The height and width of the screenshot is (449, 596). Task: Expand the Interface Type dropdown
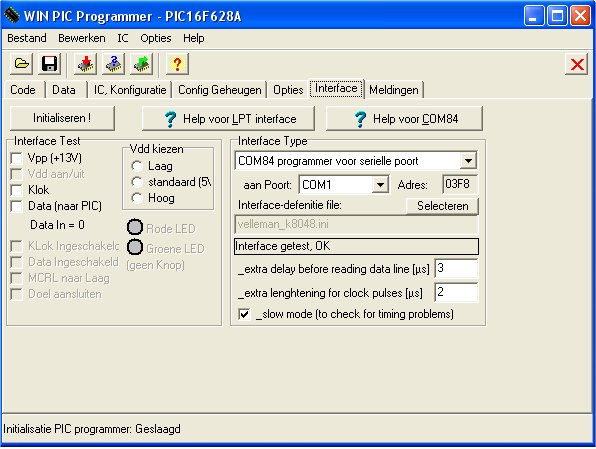[468, 161]
